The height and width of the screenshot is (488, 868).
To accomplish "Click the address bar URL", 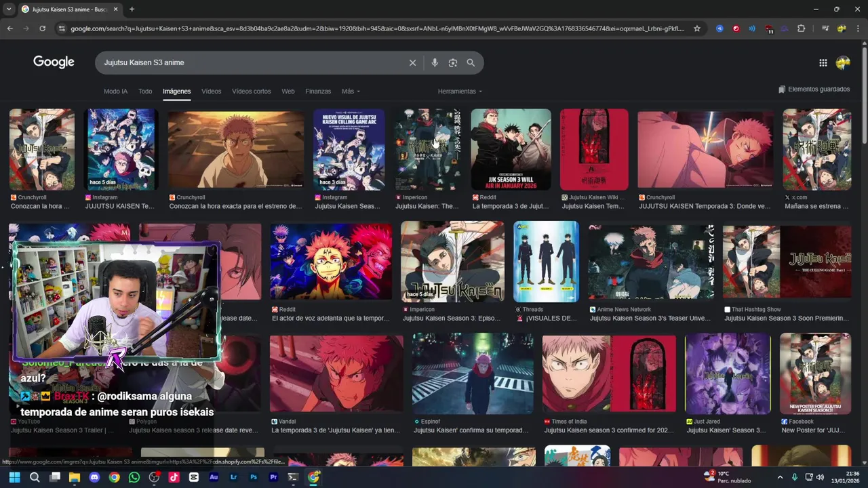I will 377,28.
